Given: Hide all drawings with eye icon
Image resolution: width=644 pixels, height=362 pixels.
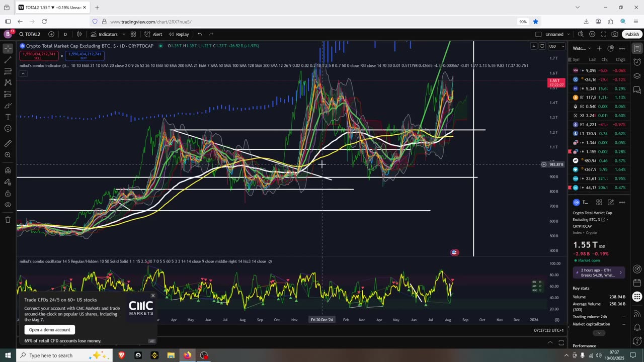Looking at the screenshot, I should (x=8, y=205).
